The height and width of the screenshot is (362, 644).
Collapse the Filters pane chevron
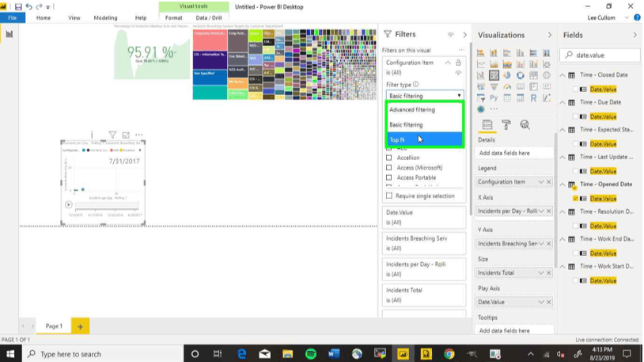point(465,35)
